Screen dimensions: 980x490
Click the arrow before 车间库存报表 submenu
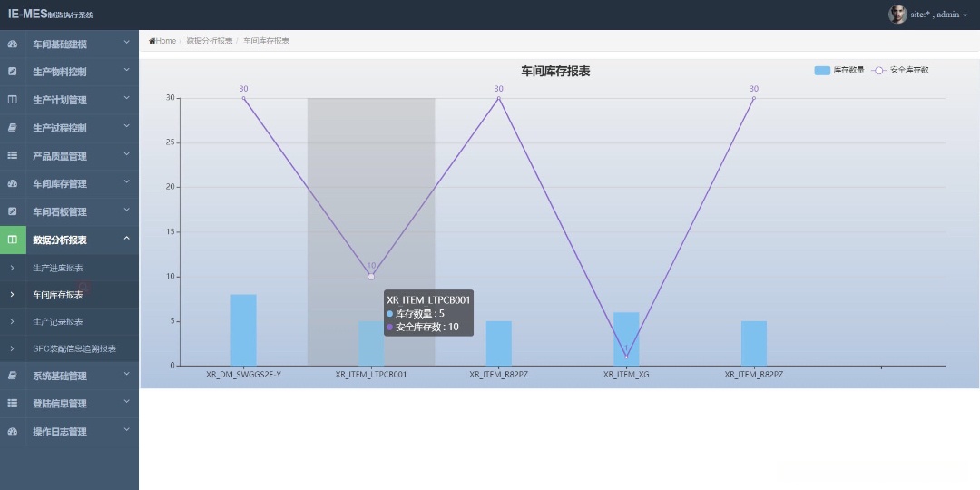click(13, 294)
